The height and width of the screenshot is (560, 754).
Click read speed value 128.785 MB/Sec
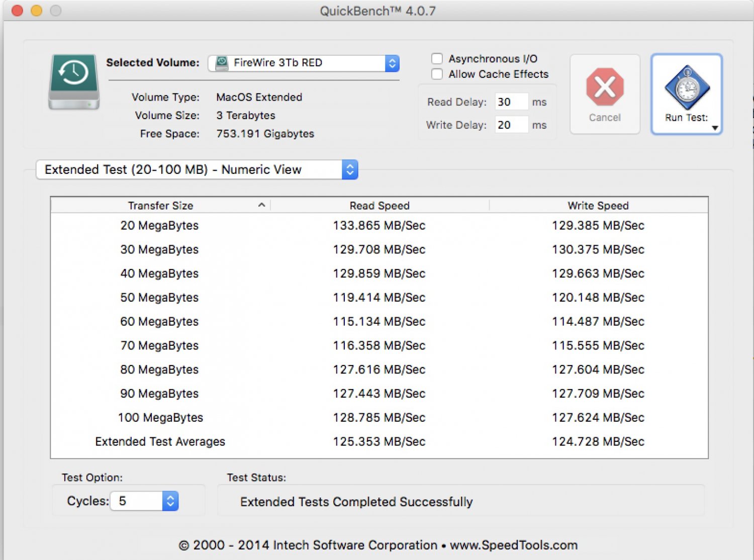point(380,417)
